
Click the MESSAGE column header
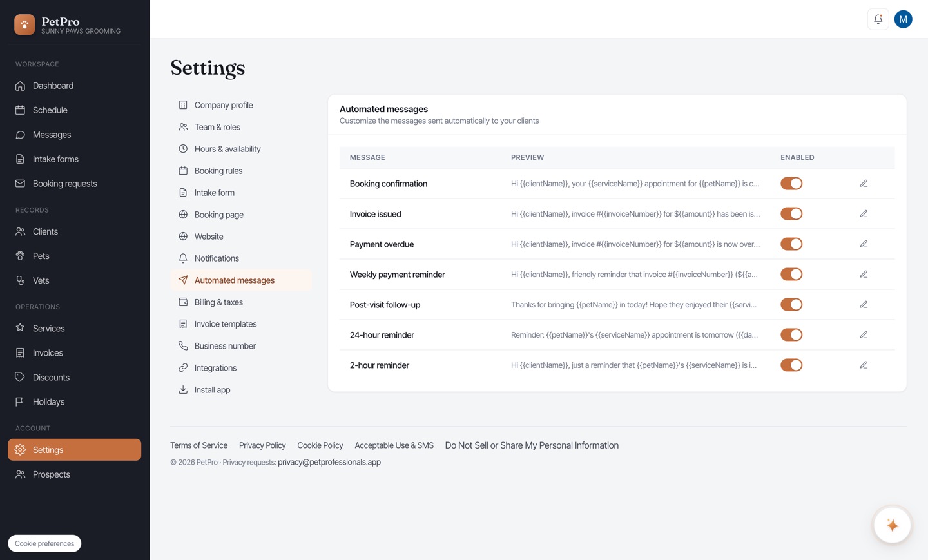click(367, 157)
